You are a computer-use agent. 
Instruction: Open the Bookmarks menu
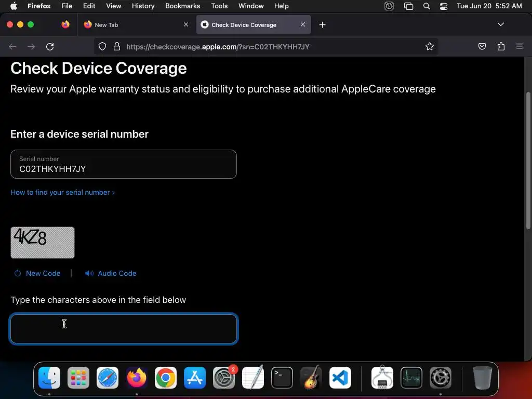[182, 6]
